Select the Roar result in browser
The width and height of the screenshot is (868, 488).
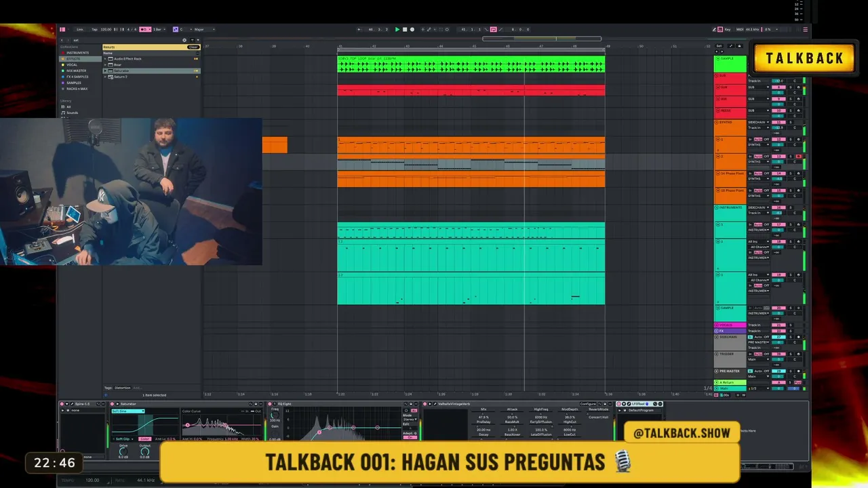[x=151, y=64]
